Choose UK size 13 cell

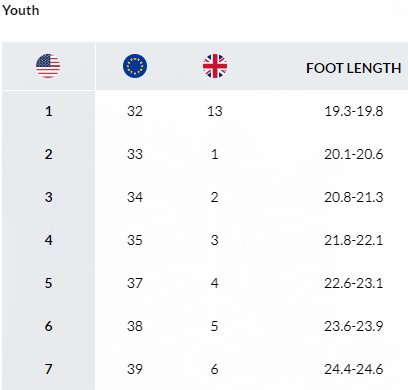(215, 111)
